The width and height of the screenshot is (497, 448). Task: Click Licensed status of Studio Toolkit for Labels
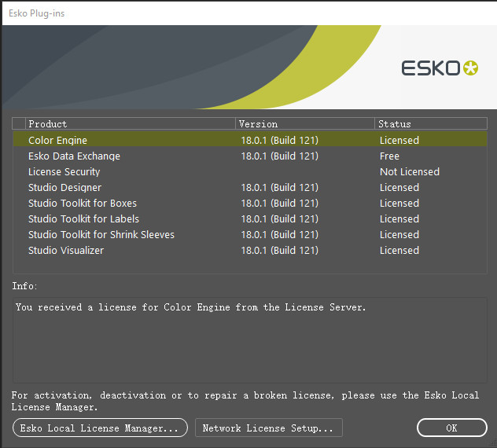(x=399, y=219)
